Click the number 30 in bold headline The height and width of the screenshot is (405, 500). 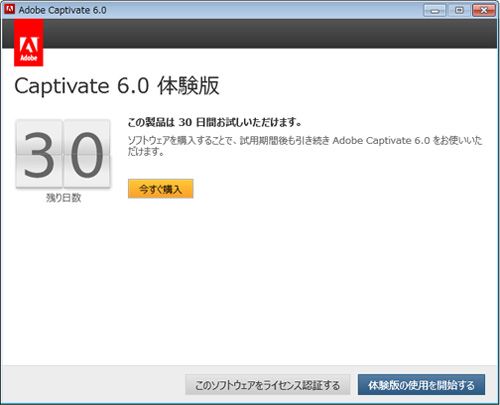click(x=185, y=122)
